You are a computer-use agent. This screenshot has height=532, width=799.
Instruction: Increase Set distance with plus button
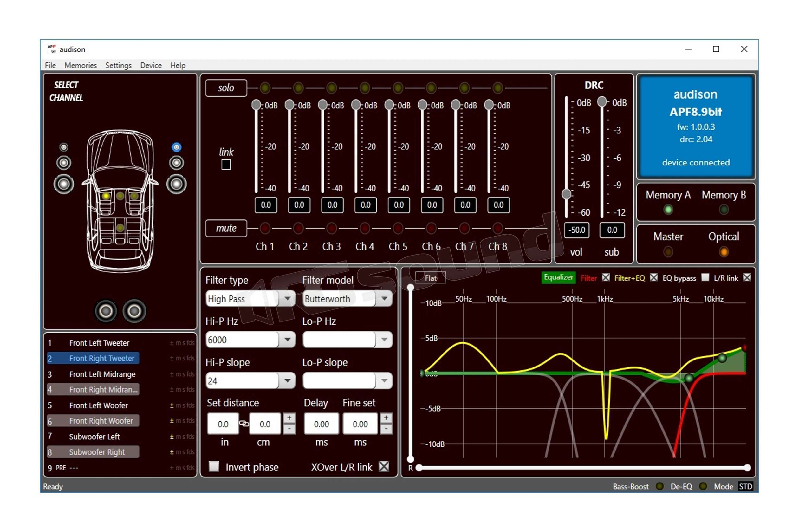pyautogui.click(x=289, y=418)
